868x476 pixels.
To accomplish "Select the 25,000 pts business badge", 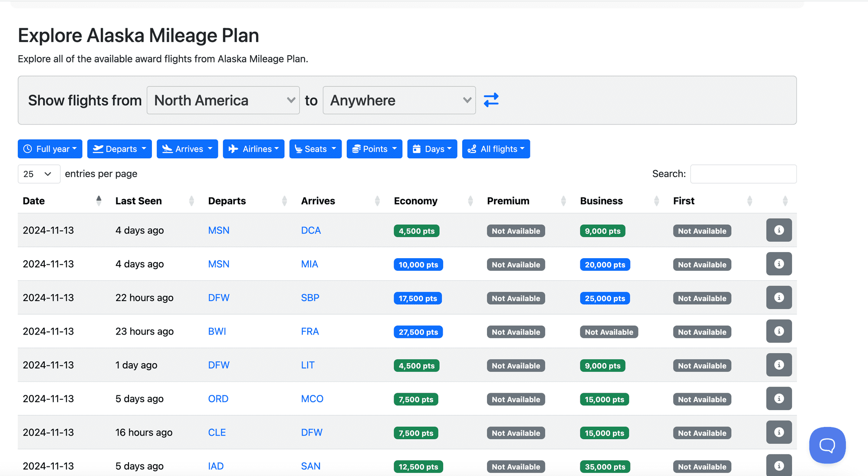I will click(x=605, y=298).
